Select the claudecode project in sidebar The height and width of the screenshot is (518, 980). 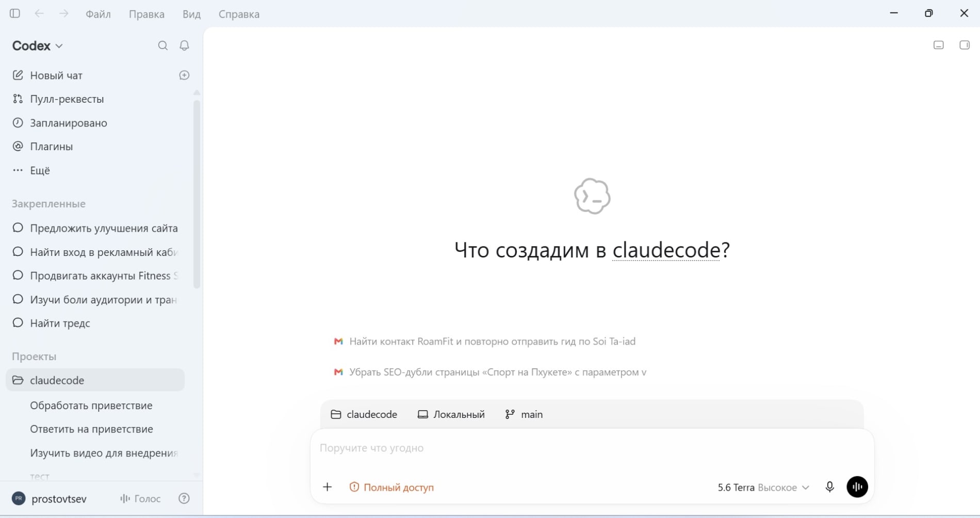(x=95, y=380)
